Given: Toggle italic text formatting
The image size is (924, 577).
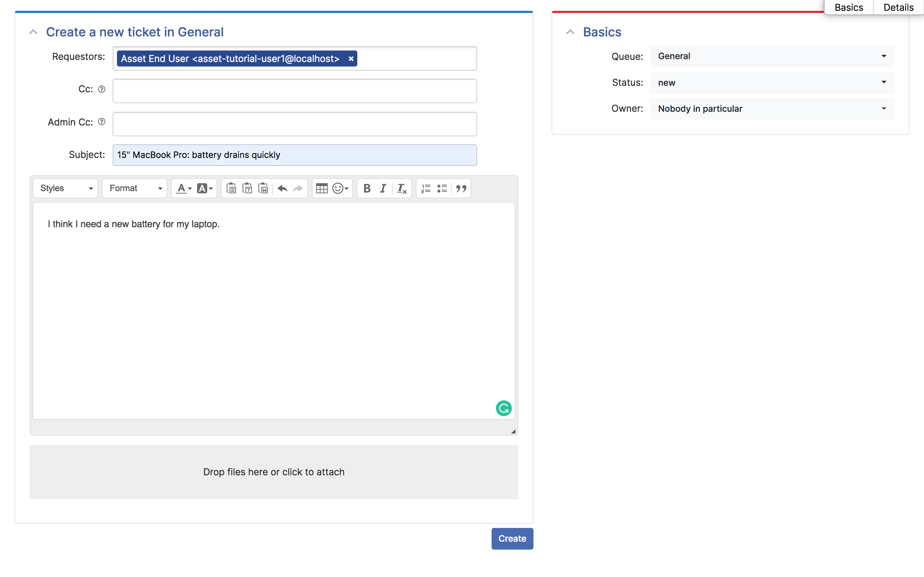Looking at the screenshot, I should [383, 188].
